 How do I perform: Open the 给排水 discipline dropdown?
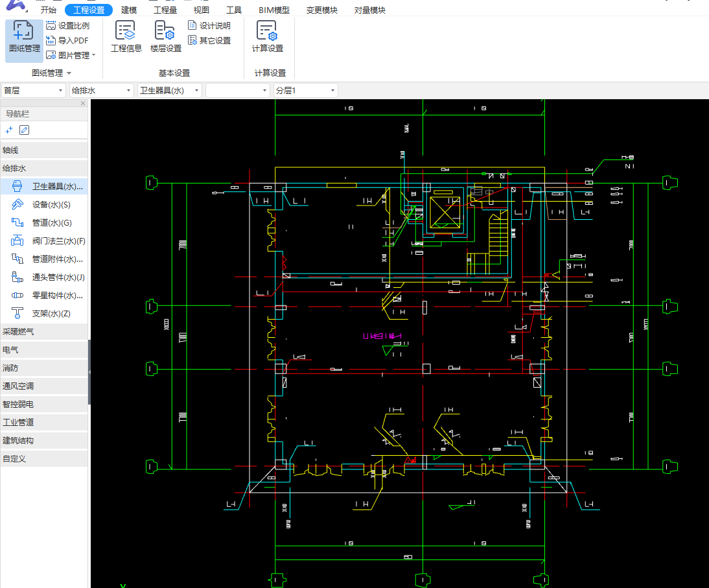[101, 91]
